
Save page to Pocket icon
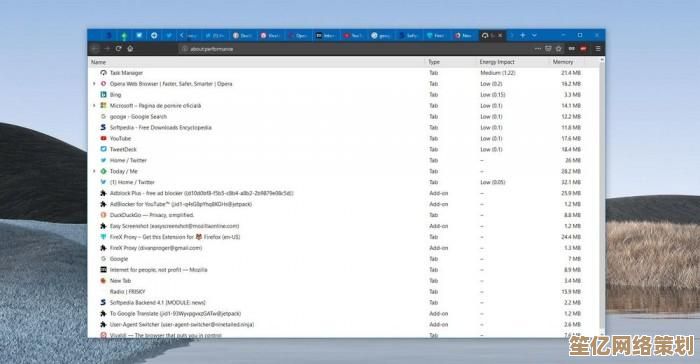[x=548, y=48]
